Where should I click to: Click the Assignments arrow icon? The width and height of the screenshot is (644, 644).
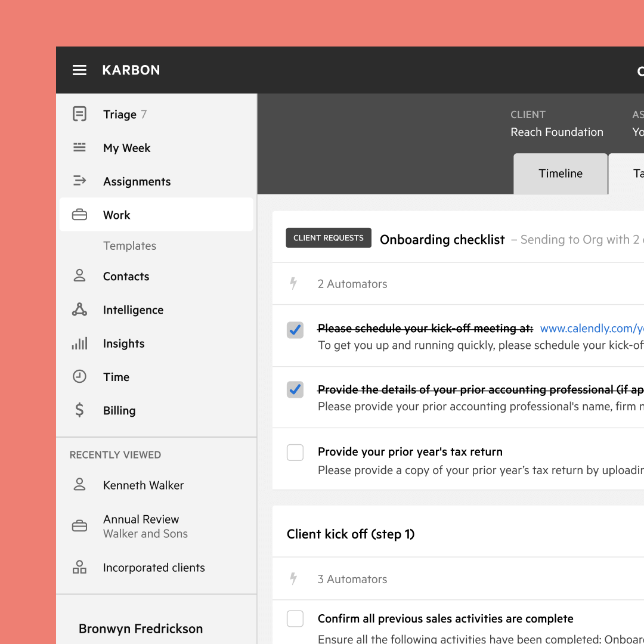tap(79, 181)
